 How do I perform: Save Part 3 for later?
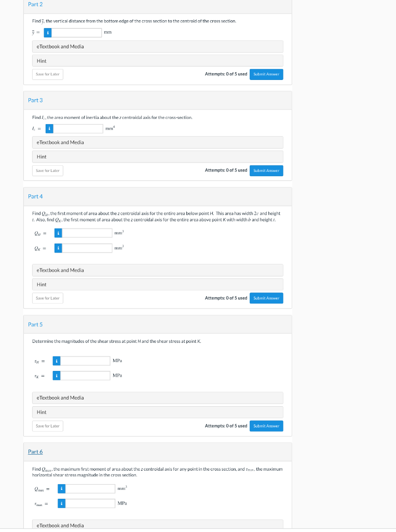point(47,170)
